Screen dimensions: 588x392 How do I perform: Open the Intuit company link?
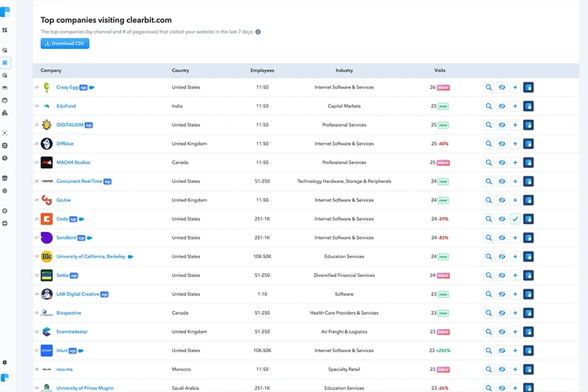click(x=62, y=350)
